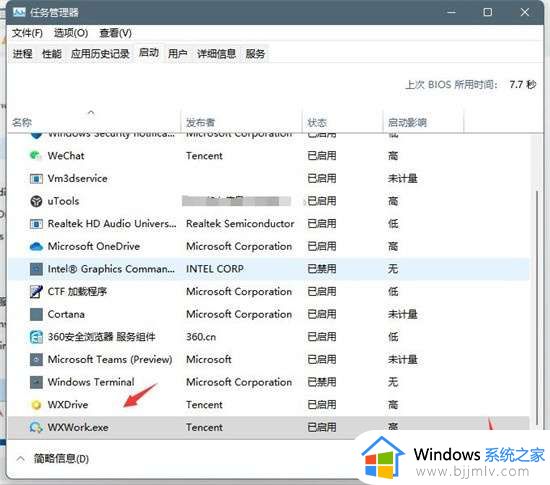Select the Cortana entry name
550x485 pixels.
66,314
